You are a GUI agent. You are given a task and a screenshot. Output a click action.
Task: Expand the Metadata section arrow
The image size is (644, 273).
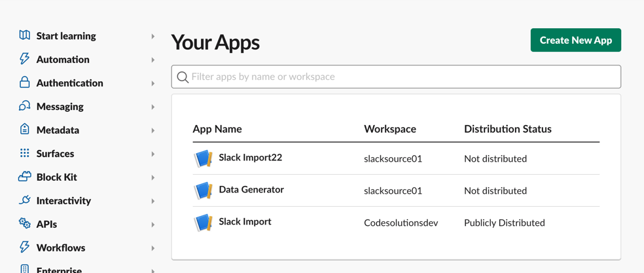tap(153, 131)
